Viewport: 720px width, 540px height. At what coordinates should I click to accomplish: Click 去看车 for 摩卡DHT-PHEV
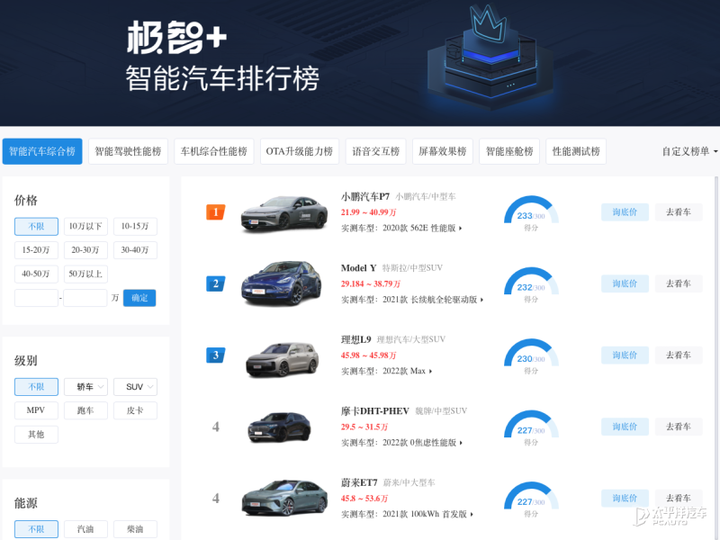click(x=679, y=427)
